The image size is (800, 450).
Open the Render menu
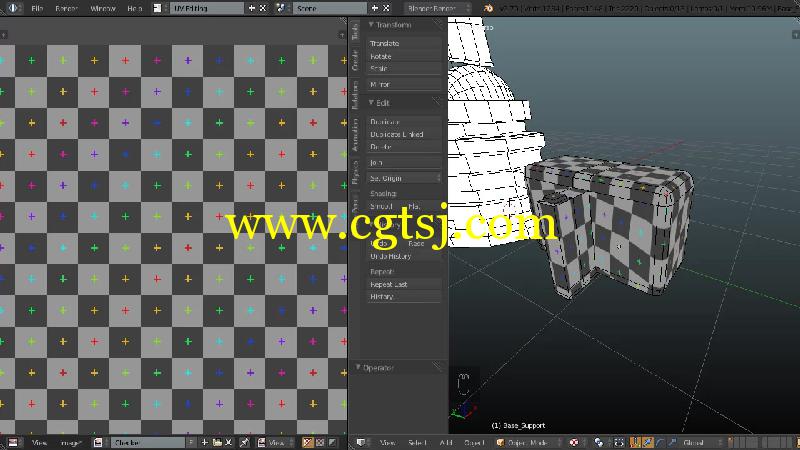(66, 9)
